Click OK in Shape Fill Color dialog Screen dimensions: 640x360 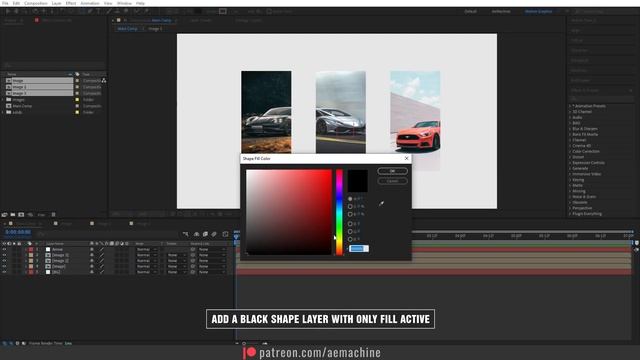tap(392, 171)
